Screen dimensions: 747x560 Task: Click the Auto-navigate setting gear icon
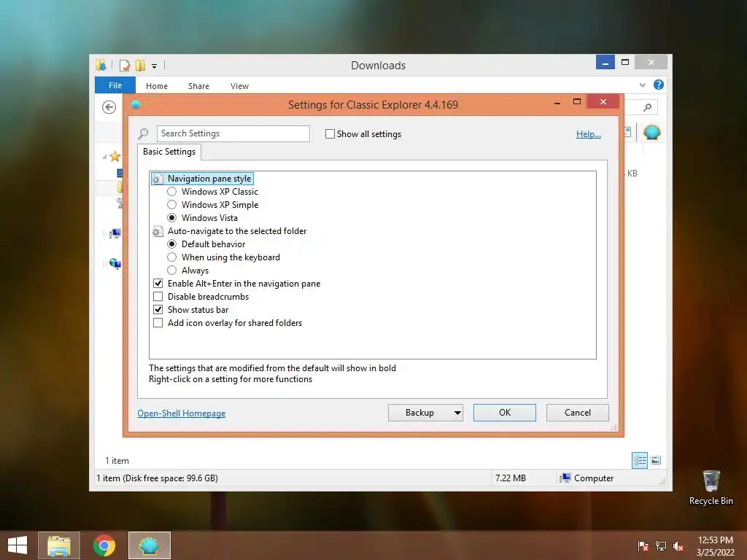point(158,231)
